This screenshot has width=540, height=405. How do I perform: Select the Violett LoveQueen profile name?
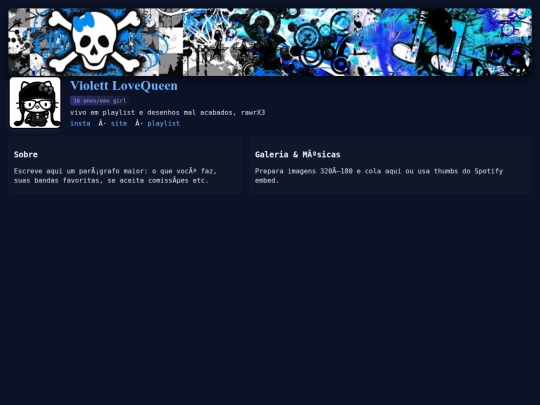click(x=124, y=86)
